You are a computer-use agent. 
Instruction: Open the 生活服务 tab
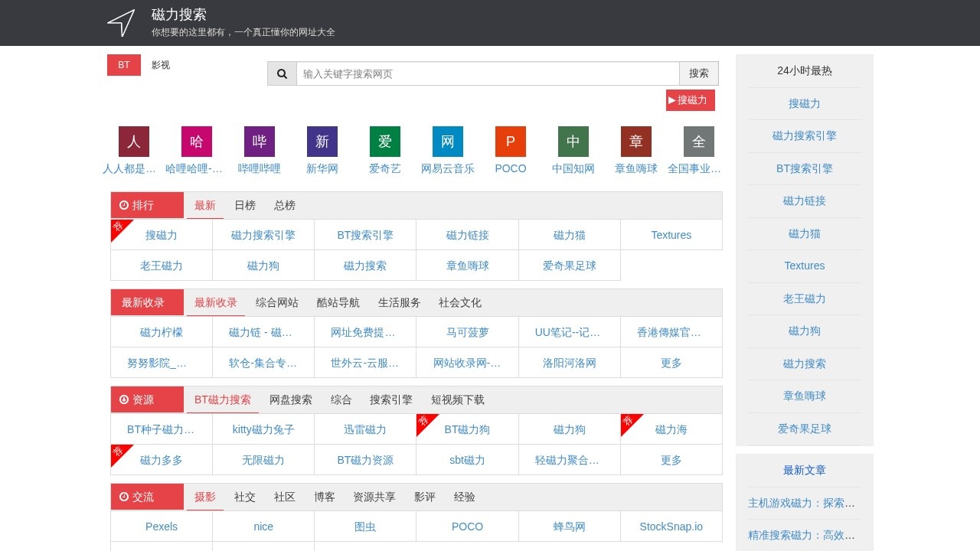(x=400, y=302)
